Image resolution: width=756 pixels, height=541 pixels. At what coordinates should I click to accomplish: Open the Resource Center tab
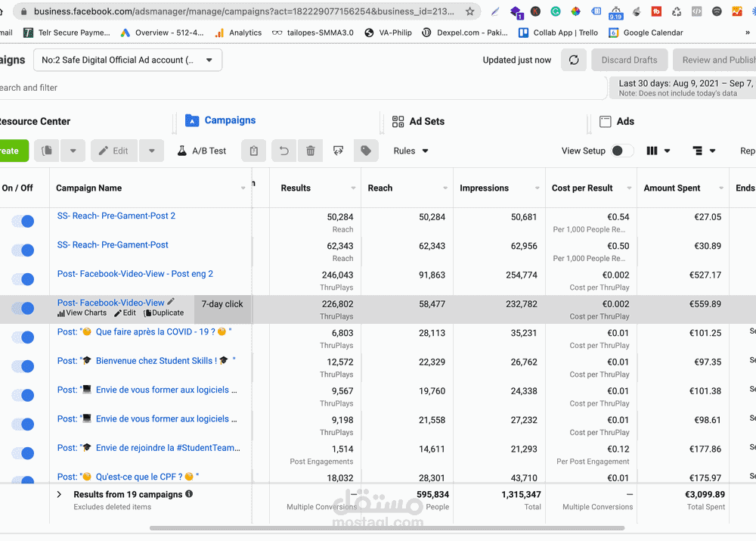pyautogui.click(x=36, y=121)
